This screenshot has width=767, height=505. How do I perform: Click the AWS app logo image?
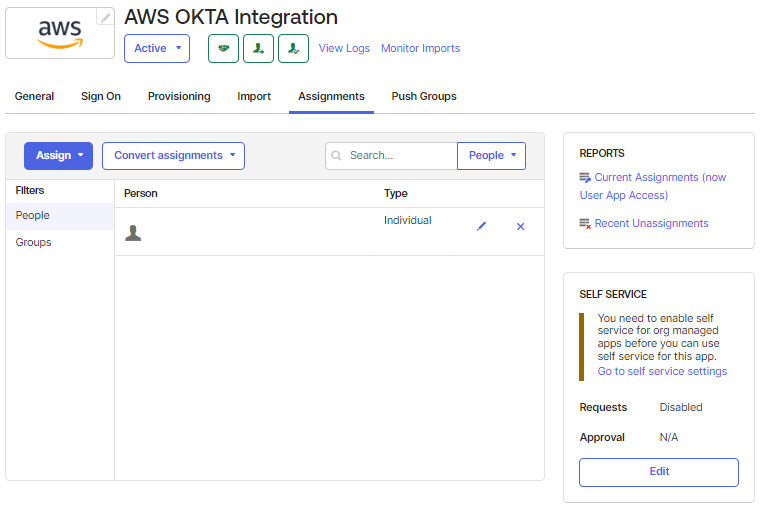point(60,33)
